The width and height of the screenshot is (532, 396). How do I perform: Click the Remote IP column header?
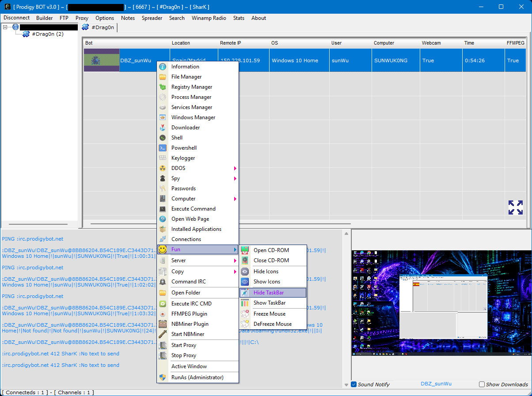[x=231, y=43]
